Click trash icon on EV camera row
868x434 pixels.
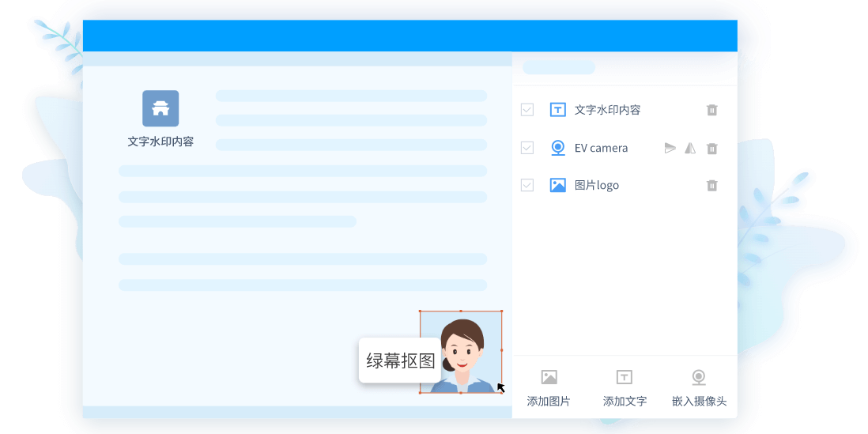[711, 149]
